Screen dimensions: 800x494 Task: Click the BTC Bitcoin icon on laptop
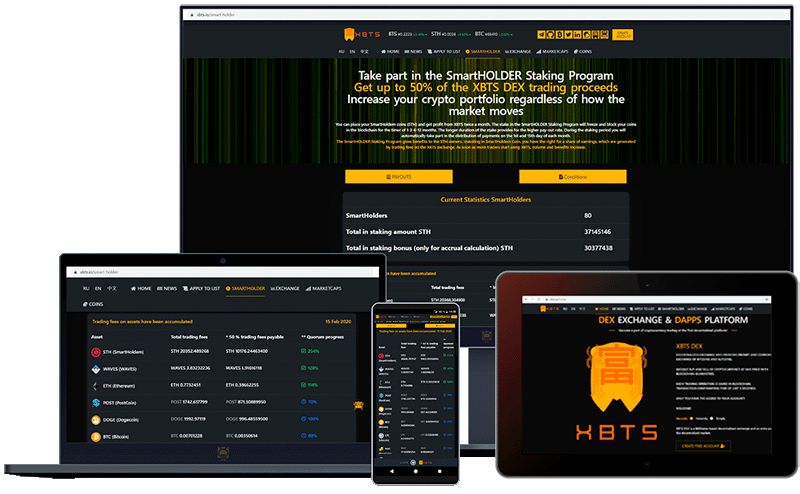(x=96, y=437)
